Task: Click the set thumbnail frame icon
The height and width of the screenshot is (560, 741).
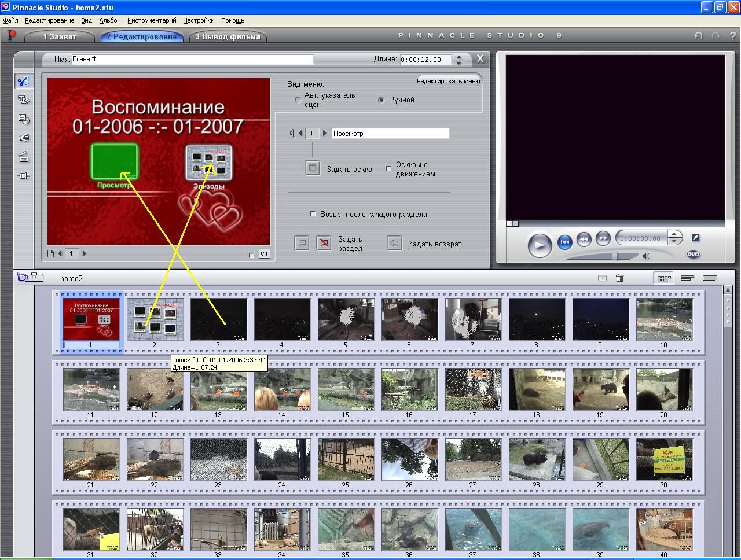Action: [x=313, y=168]
